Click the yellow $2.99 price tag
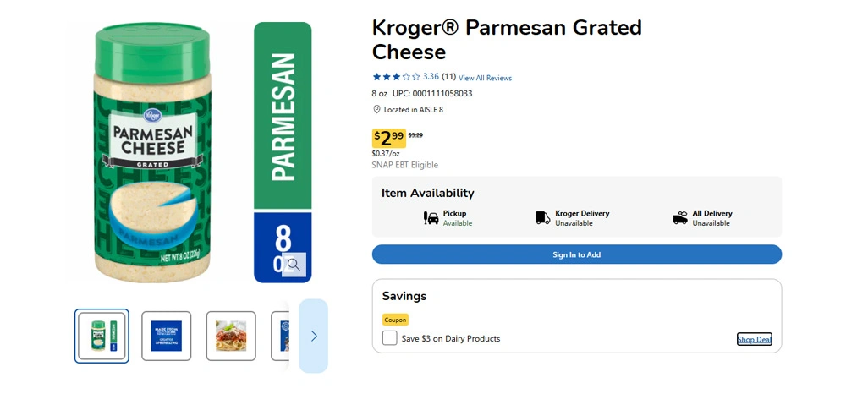 tap(388, 137)
